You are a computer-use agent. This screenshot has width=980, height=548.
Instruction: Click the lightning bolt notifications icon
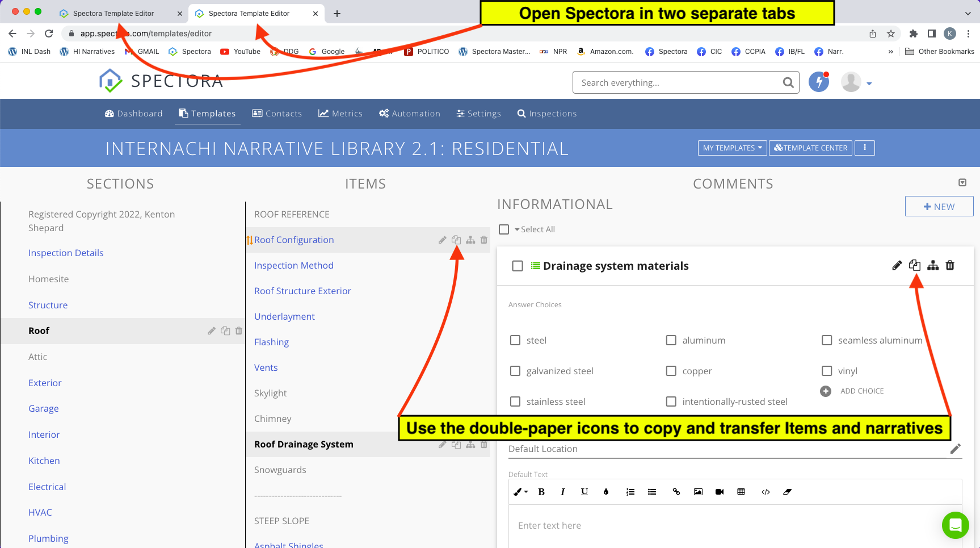819,82
